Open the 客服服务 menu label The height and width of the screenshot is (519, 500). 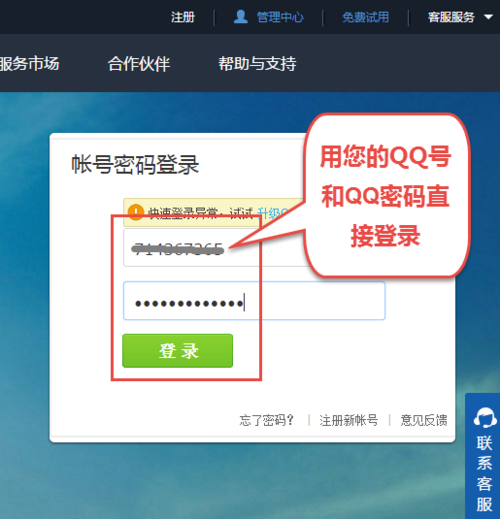coord(451,17)
